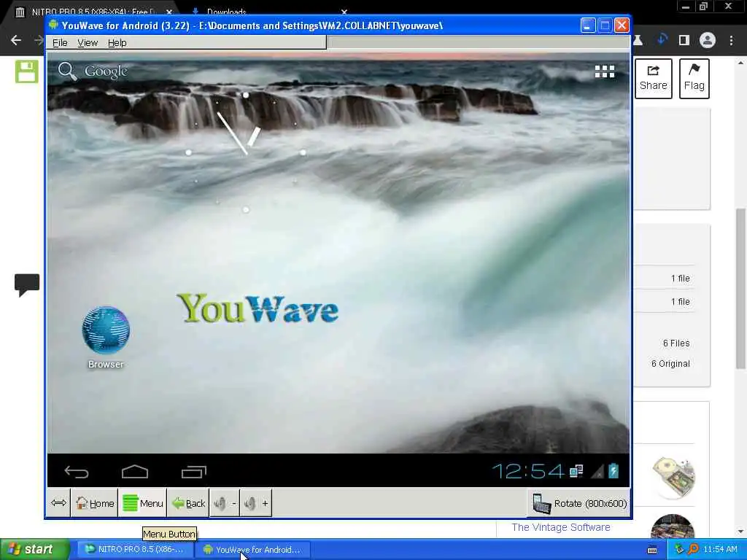The width and height of the screenshot is (747, 560).
Task: Tap the network connection status icon
Action: [576, 472]
